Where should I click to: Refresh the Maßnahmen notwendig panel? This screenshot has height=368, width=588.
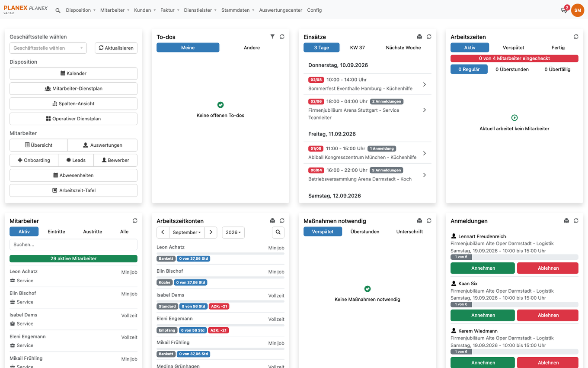coord(429,221)
